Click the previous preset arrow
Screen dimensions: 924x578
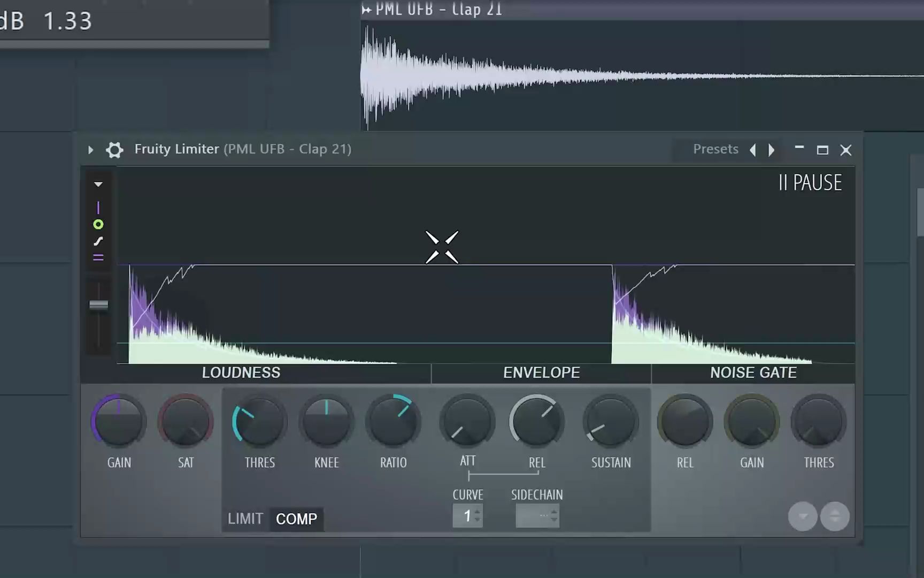(753, 150)
